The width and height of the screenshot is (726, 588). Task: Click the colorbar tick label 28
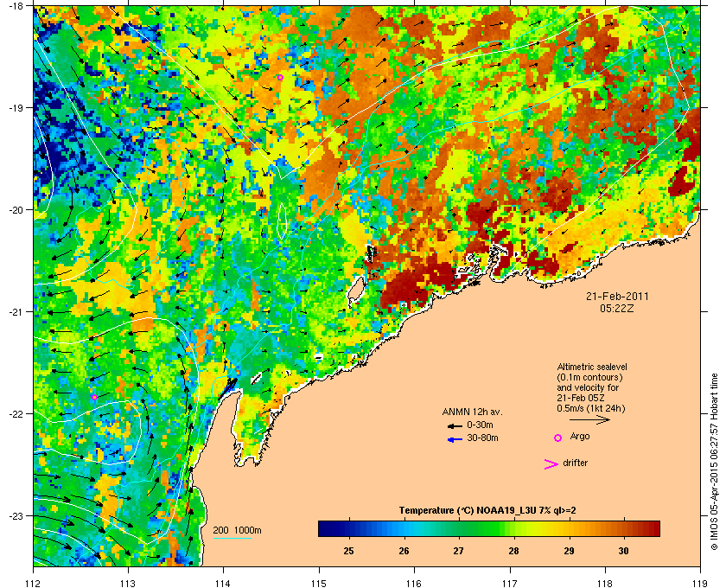(x=513, y=551)
